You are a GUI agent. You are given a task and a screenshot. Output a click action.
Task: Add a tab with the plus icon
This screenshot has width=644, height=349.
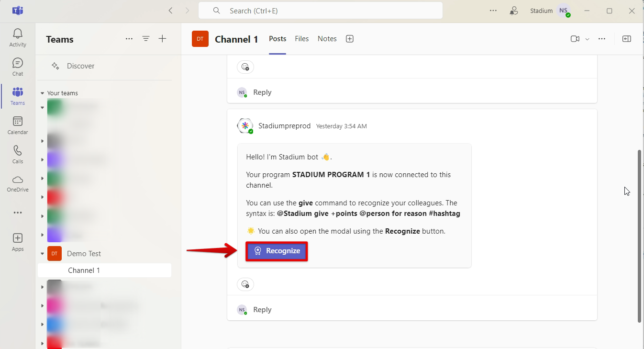350,39
